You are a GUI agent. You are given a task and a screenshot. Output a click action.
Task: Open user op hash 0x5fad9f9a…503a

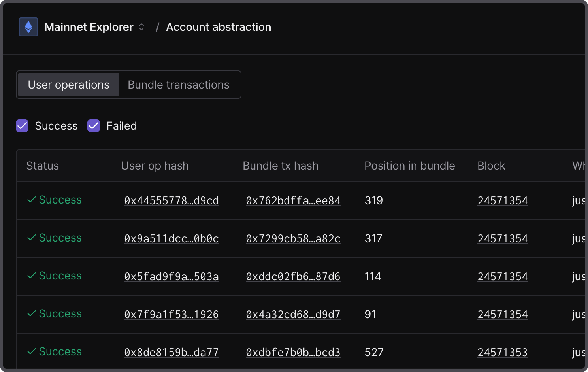pyautogui.click(x=171, y=276)
